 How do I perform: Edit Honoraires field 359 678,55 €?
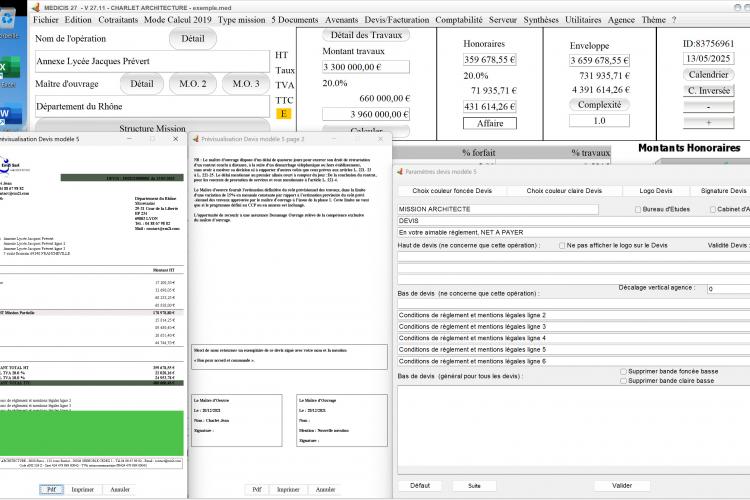(x=490, y=60)
